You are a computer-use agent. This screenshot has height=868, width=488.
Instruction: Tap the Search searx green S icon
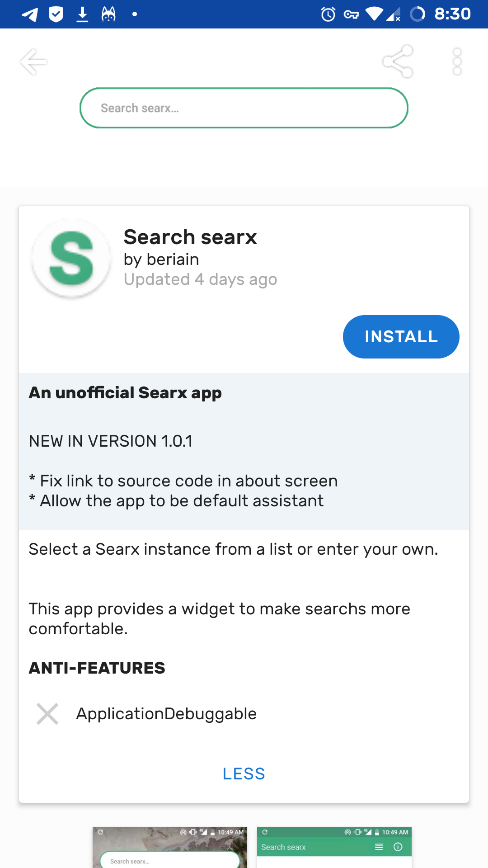tap(71, 259)
